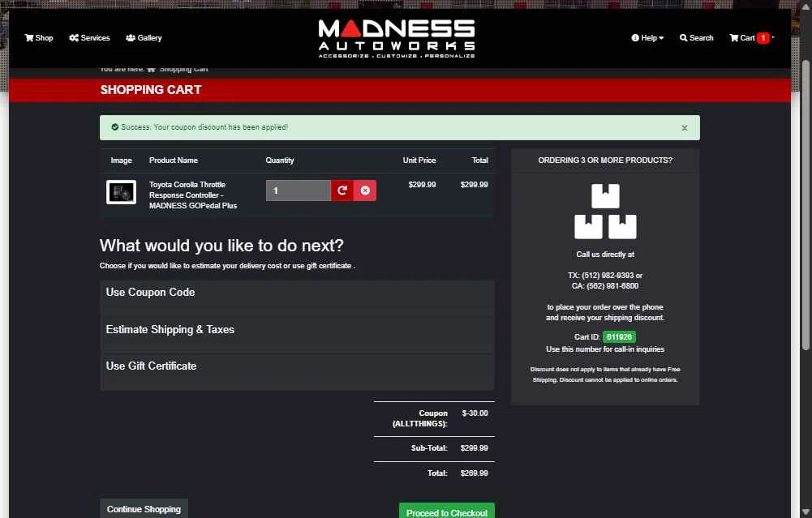Image resolution: width=812 pixels, height=518 pixels.
Task: Click the Services gears icon
Action: pyautogui.click(x=74, y=38)
